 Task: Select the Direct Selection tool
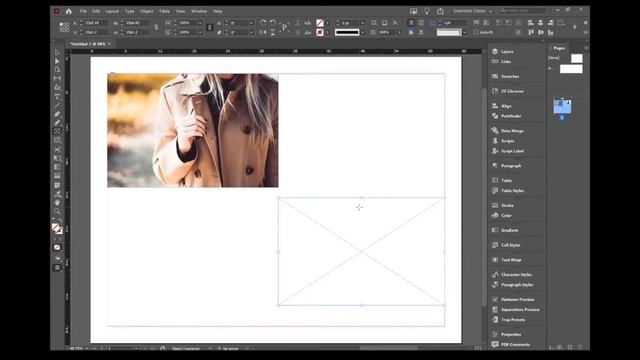click(x=57, y=61)
